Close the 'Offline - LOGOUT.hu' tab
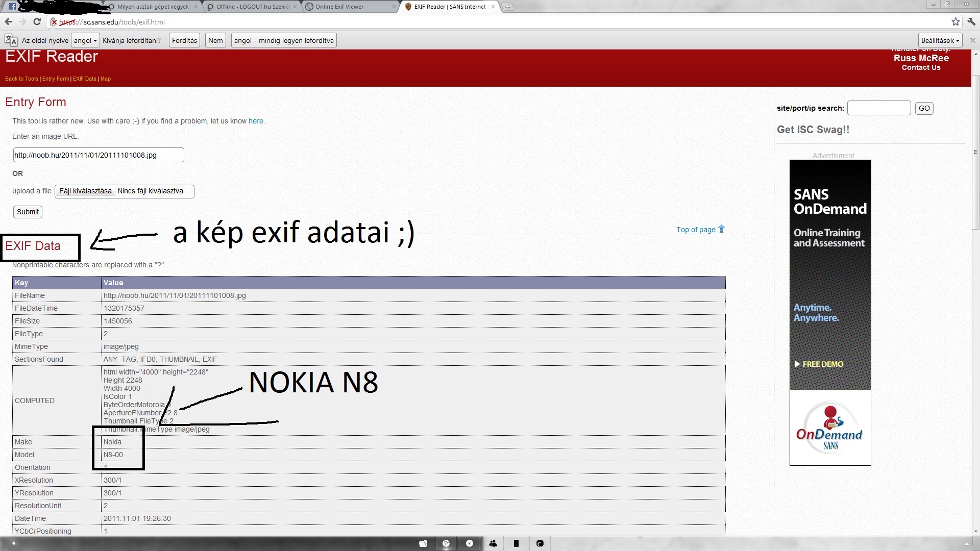 pos(295,7)
